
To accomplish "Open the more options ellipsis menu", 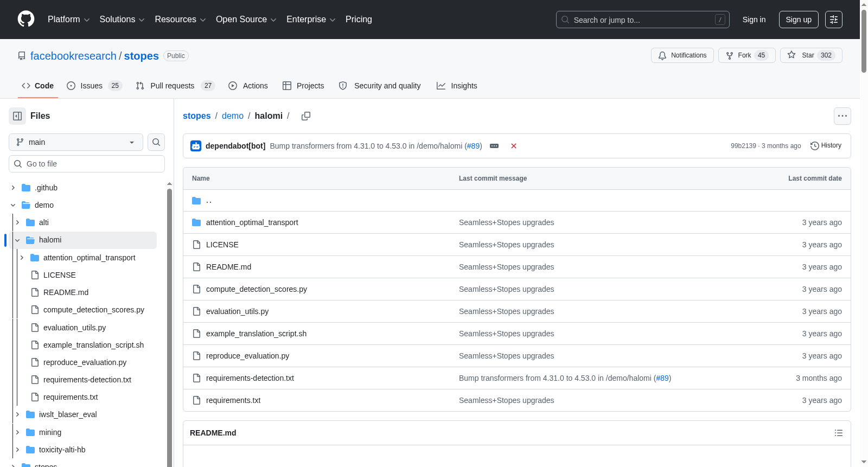I will coord(843,116).
